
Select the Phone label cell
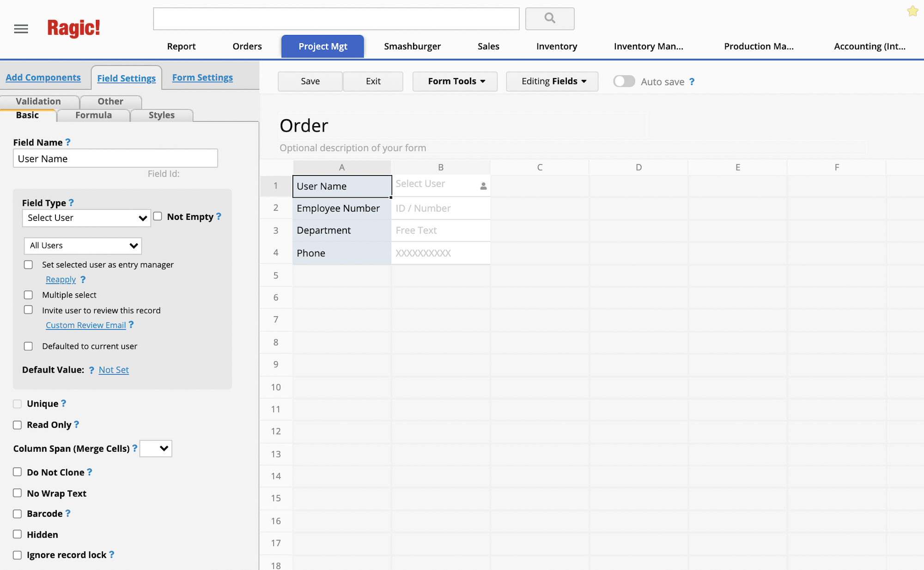[x=342, y=253]
